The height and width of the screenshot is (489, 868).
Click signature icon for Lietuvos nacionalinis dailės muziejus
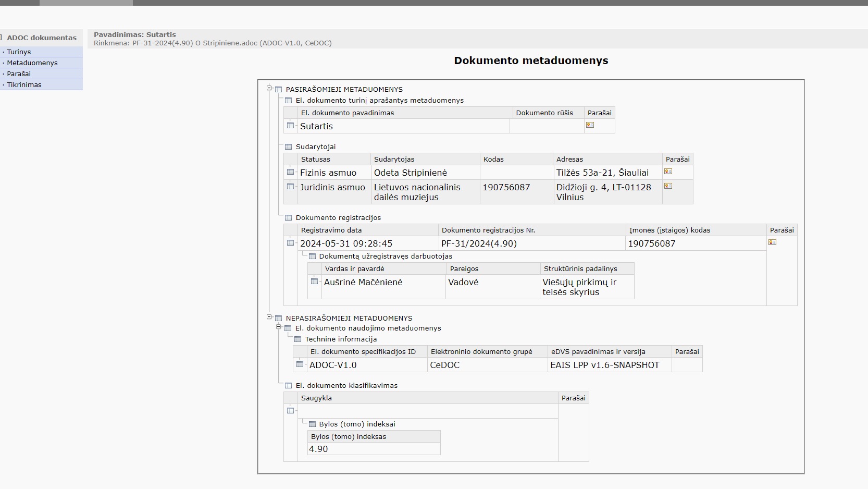[668, 186]
